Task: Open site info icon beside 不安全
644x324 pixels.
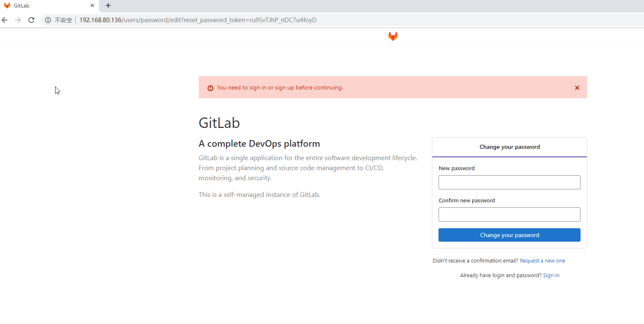Action: coord(48,20)
